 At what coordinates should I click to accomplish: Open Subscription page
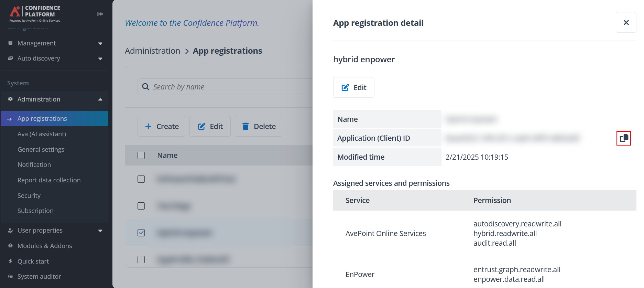pyautogui.click(x=35, y=211)
